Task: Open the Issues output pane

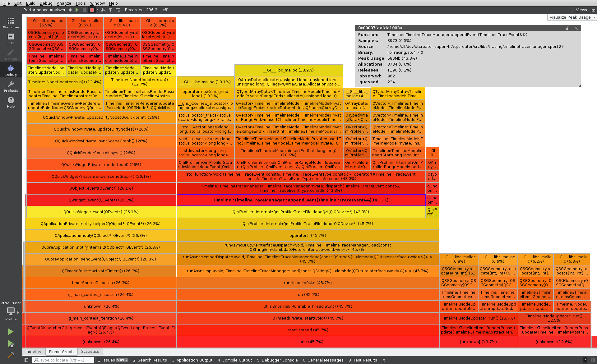Action: [108, 360]
